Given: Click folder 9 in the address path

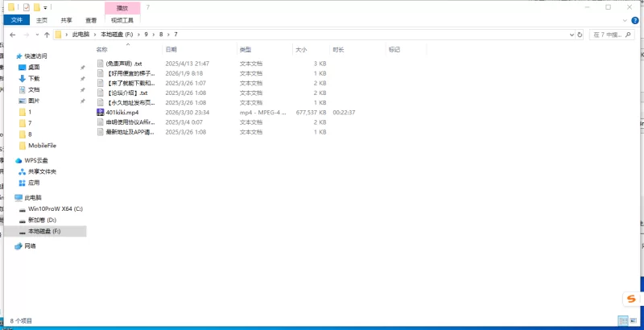Looking at the screenshot, I should pyautogui.click(x=146, y=35).
